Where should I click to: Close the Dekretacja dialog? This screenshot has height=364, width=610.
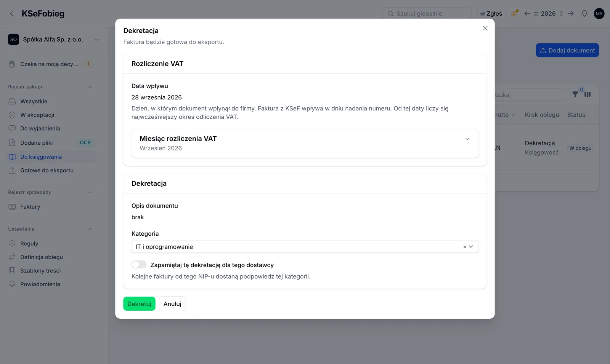pos(485,28)
